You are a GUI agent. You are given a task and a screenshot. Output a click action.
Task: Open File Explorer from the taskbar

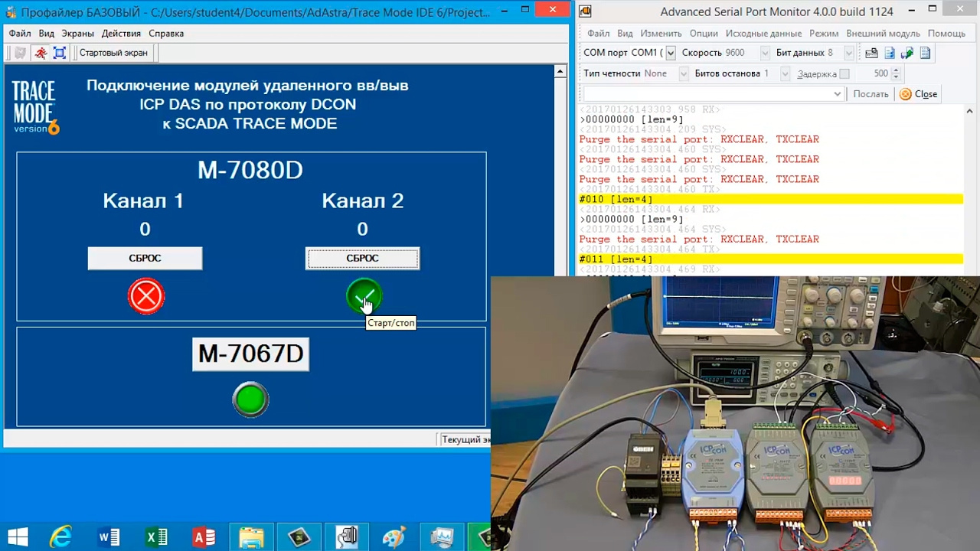251,537
